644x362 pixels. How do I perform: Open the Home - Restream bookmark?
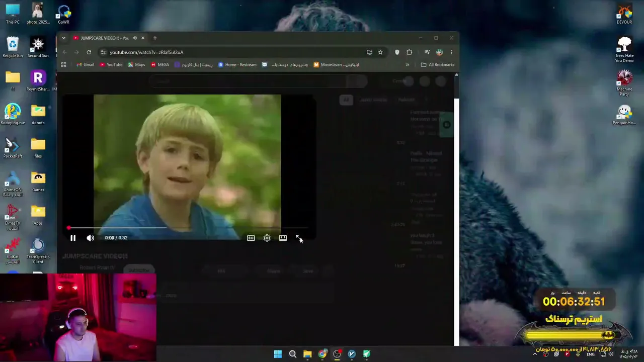coord(237,65)
